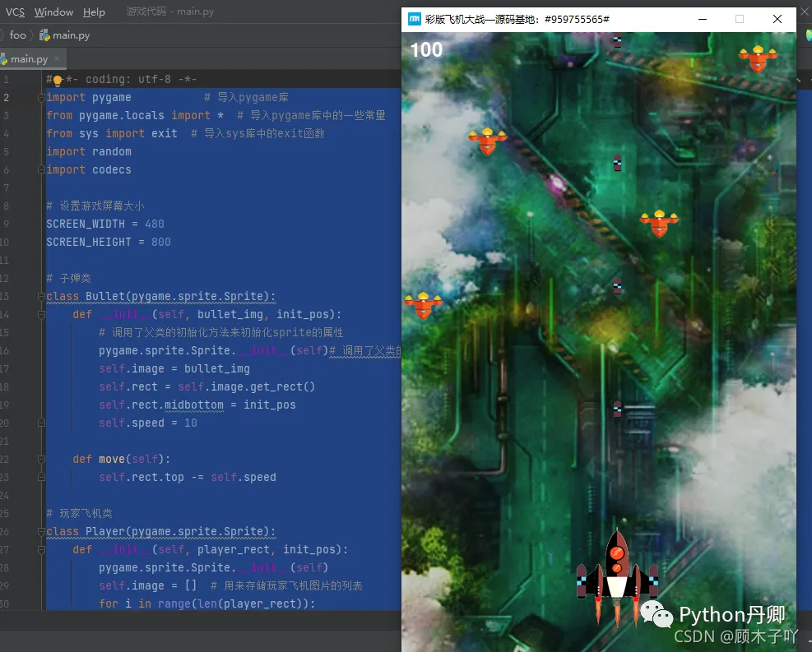Open the VCS menu
This screenshot has height=652, width=812.
(15, 12)
